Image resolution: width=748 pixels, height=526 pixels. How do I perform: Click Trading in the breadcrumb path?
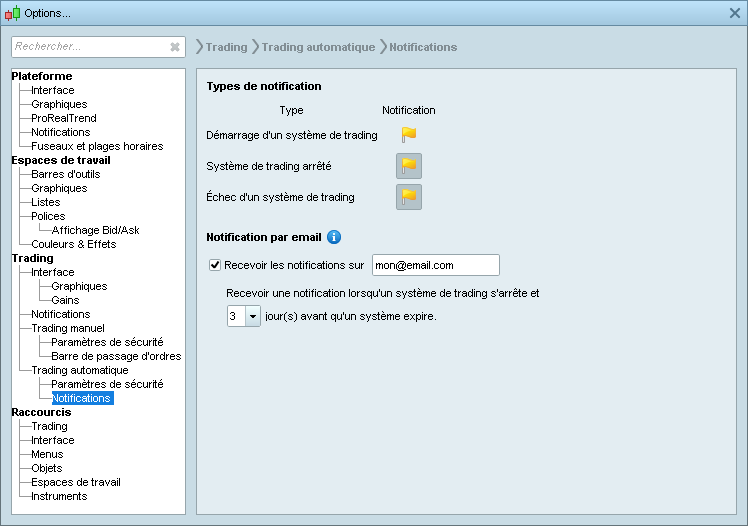click(x=226, y=47)
